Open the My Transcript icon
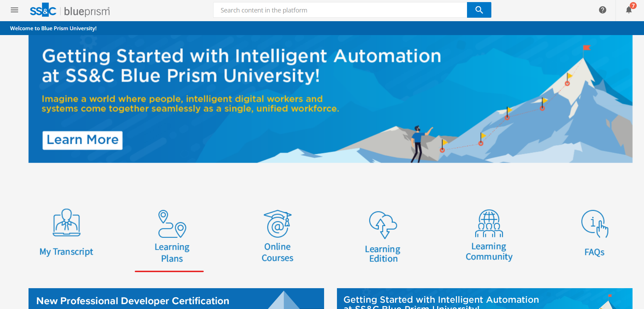 [x=66, y=223]
